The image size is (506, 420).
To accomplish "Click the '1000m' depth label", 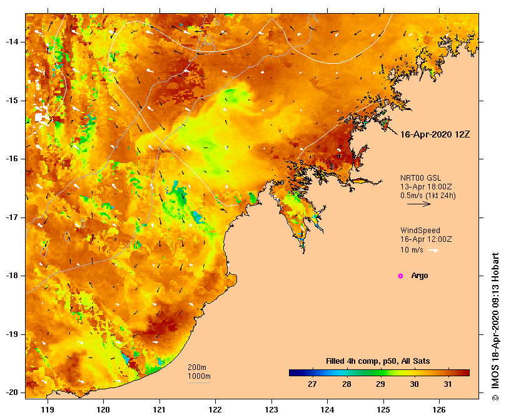I will tap(199, 376).
